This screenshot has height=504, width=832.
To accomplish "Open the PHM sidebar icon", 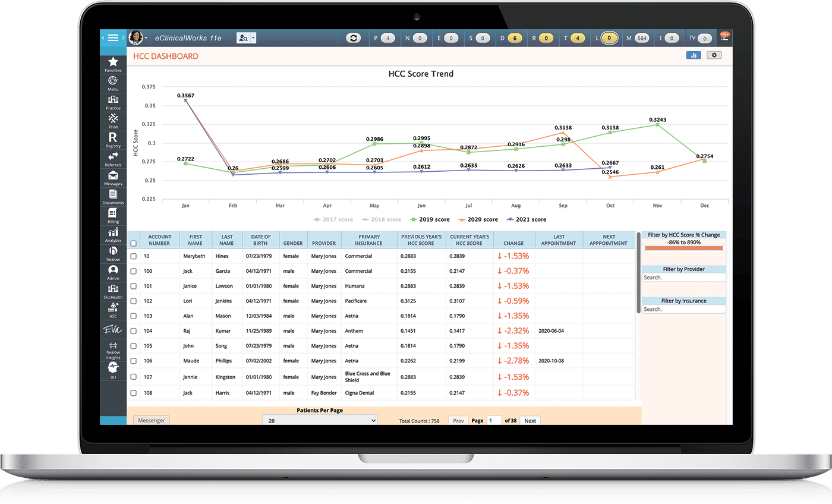I will (x=113, y=121).
